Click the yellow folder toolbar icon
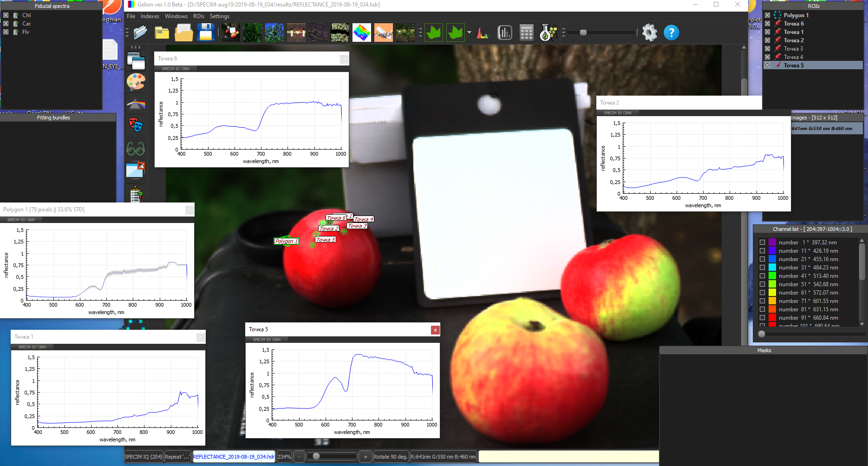This screenshot has width=868, height=466. [162, 33]
